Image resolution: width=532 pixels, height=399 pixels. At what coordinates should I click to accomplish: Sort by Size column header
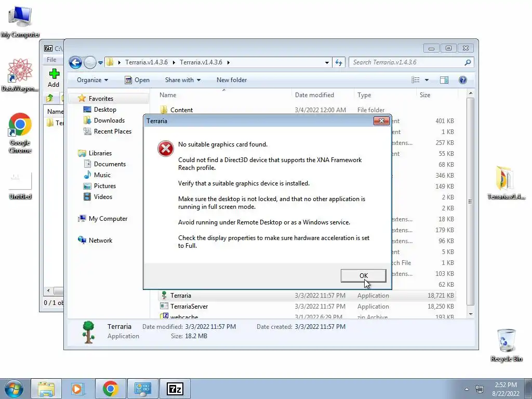(437, 95)
